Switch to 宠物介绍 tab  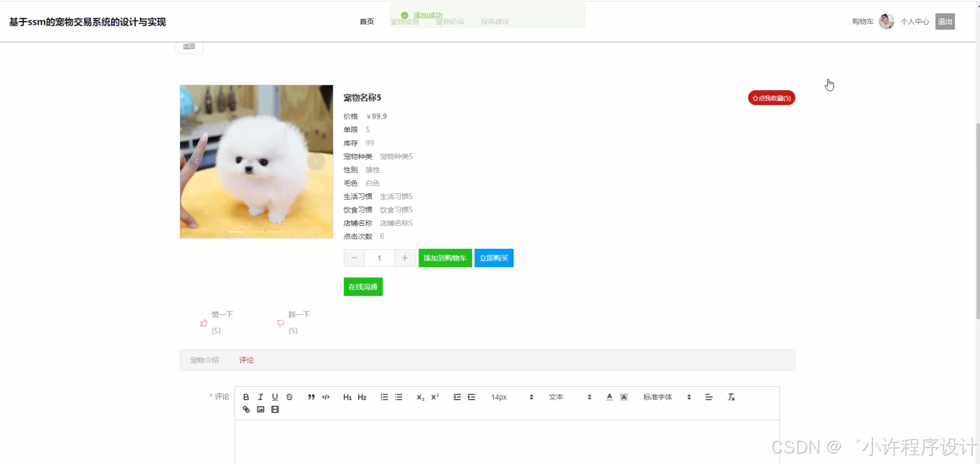click(204, 360)
